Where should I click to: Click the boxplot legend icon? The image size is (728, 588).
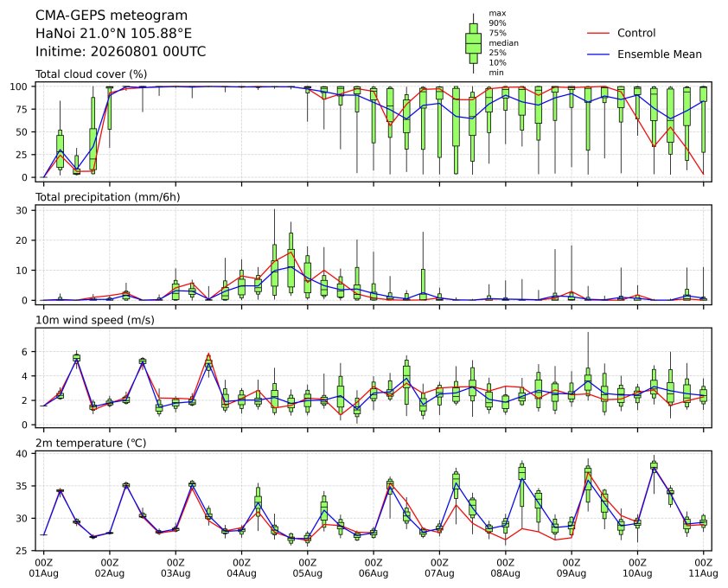point(473,43)
